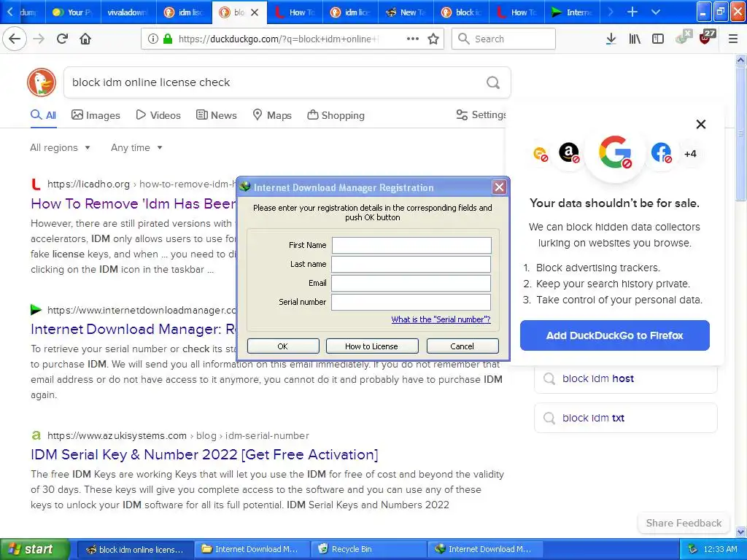Expand the Any time filter dropdown
The image size is (747, 560).
point(136,147)
